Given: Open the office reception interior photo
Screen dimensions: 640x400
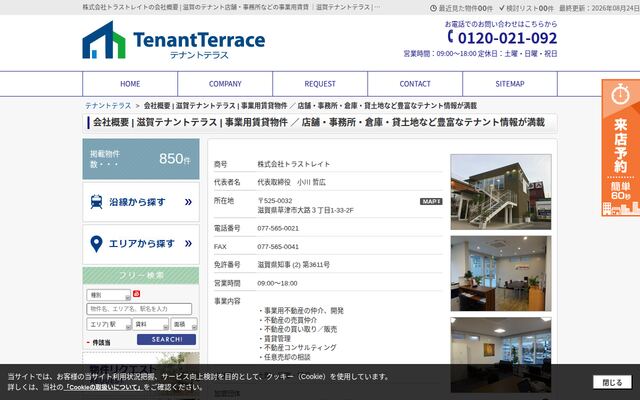Looking at the screenshot, I should [501, 273].
